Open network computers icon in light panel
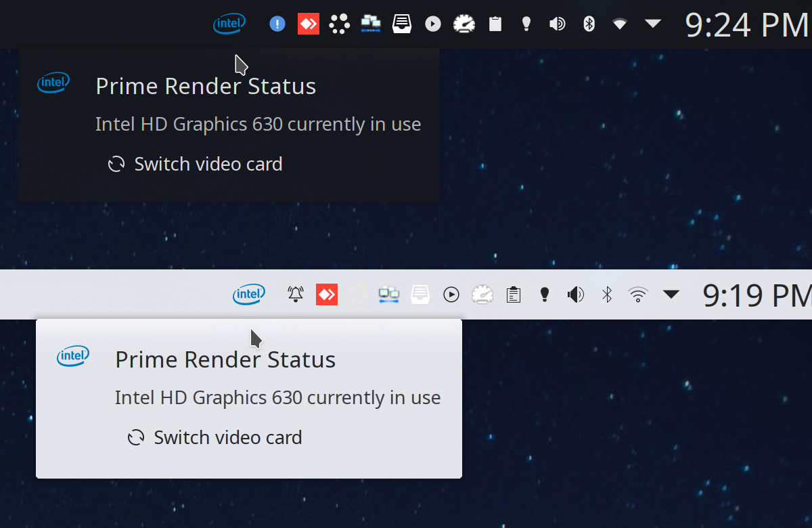The width and height of the screenshot is (812, 528). [389, 294]
